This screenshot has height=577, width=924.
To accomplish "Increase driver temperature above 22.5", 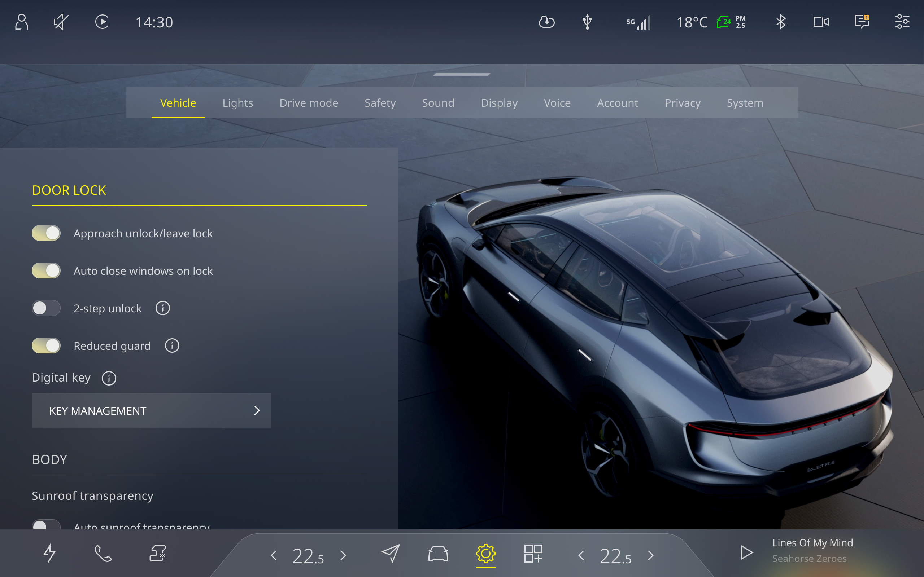I will point(343,556).
